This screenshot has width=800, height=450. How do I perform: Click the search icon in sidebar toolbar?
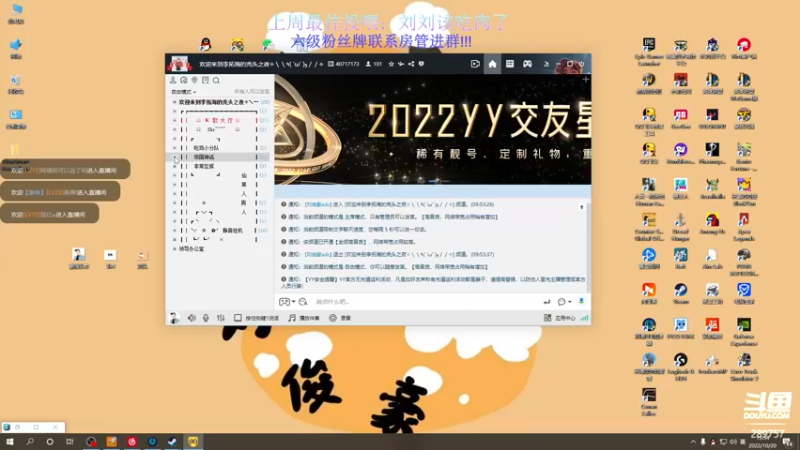pyautogui.click(x=216, y=81)
